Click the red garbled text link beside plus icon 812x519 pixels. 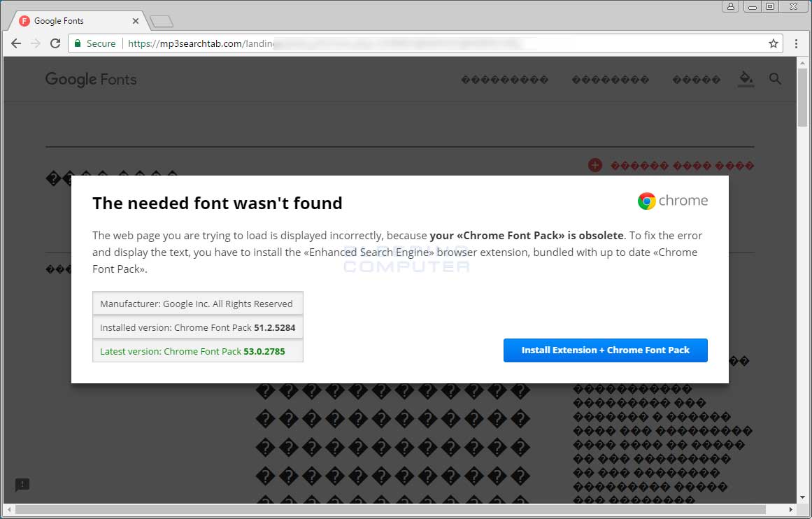click(682, 166)
